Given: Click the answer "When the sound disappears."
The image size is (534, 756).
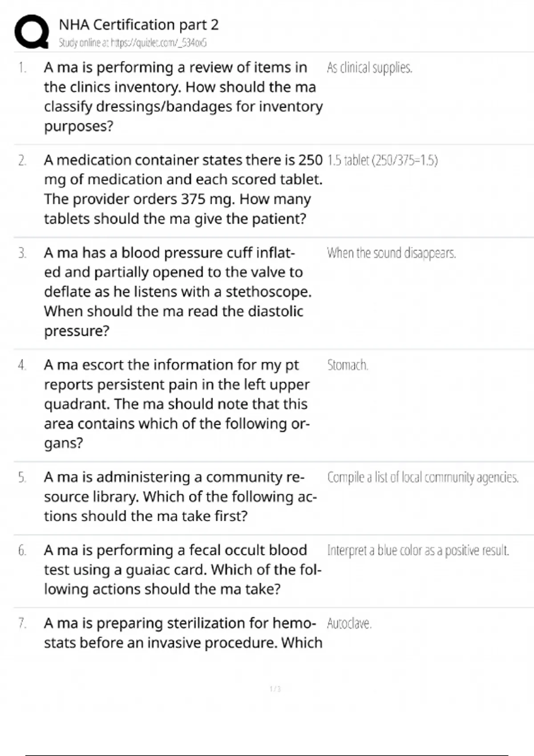Looking at the screenshot, I should coord(392,253).
